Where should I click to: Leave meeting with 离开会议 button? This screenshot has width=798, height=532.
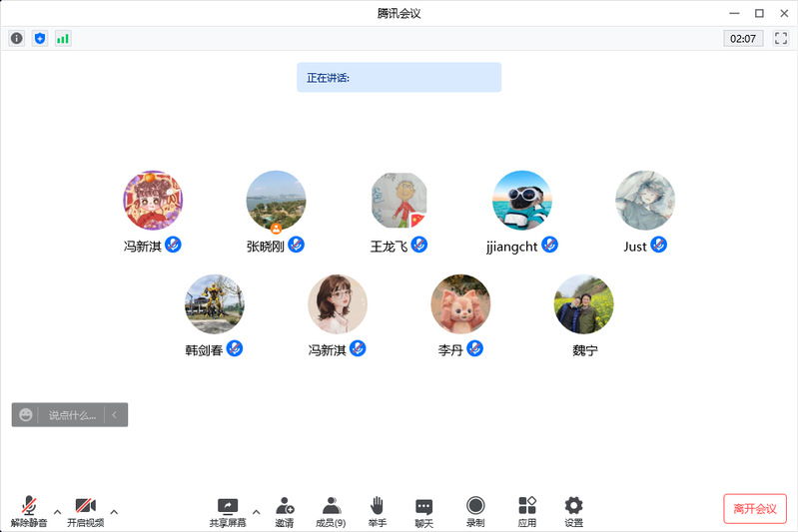coord(754,508)
